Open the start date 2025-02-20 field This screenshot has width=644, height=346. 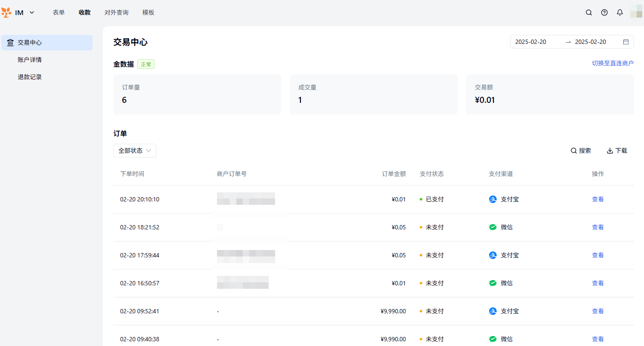[531, 42]
